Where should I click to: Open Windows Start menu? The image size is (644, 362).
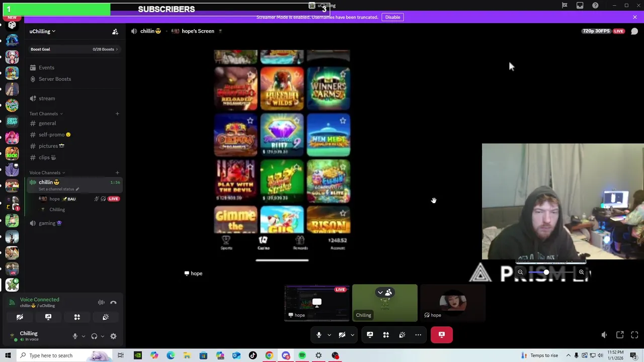coord(8,355)
